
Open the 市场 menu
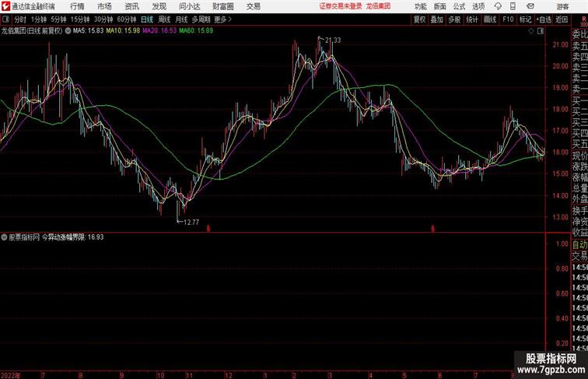click(x=104, y=6)
